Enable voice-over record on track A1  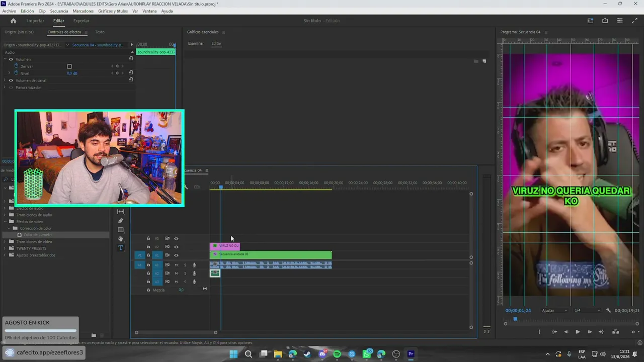pyautogui.click(x=194, y=265)
